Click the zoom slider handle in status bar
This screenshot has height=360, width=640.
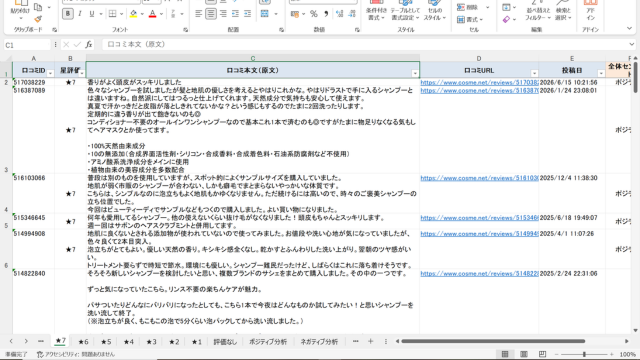[x=584, y=354]
